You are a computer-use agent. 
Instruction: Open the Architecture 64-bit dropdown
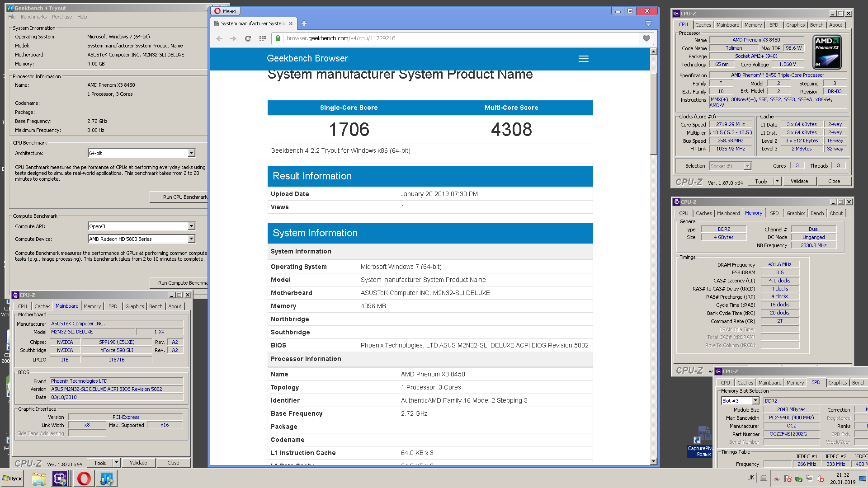191,153
